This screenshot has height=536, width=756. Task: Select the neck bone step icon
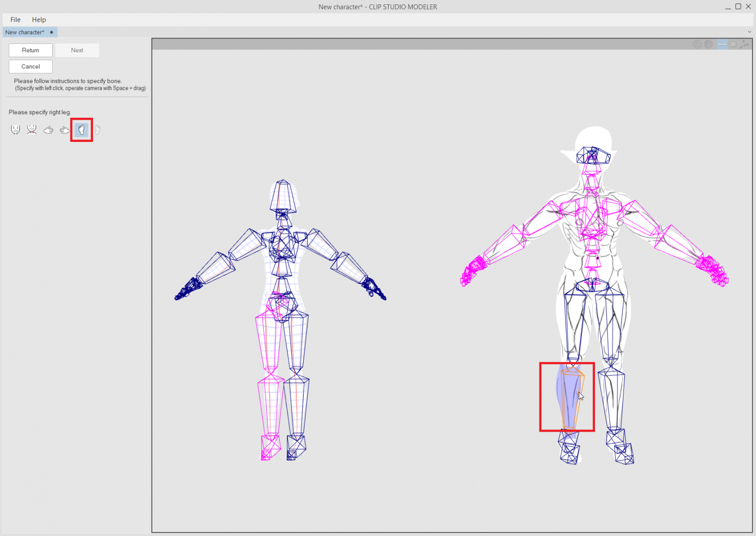[x=32, y=130]
